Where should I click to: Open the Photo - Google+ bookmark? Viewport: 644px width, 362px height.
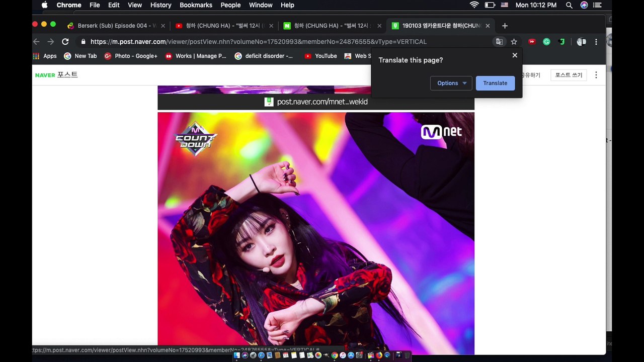click(x=131, y=56)
